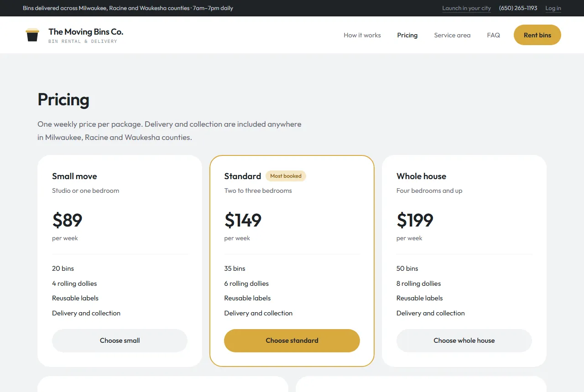Screen dimensions: 584x392
Task: Open the How it works page
Action: click(x=362, y=35)
